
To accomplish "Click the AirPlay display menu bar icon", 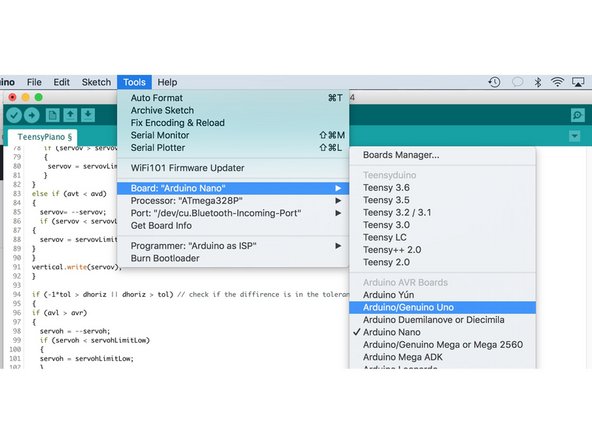I will click(x=578, y=82).
